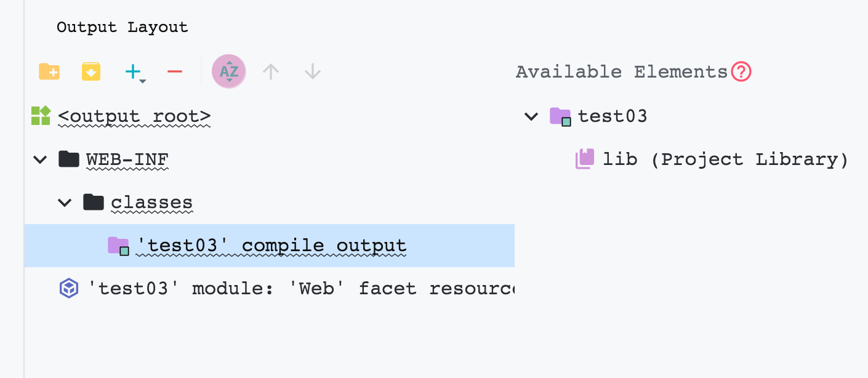Collapse the WEB-INF folder

[x=40, y=159]
